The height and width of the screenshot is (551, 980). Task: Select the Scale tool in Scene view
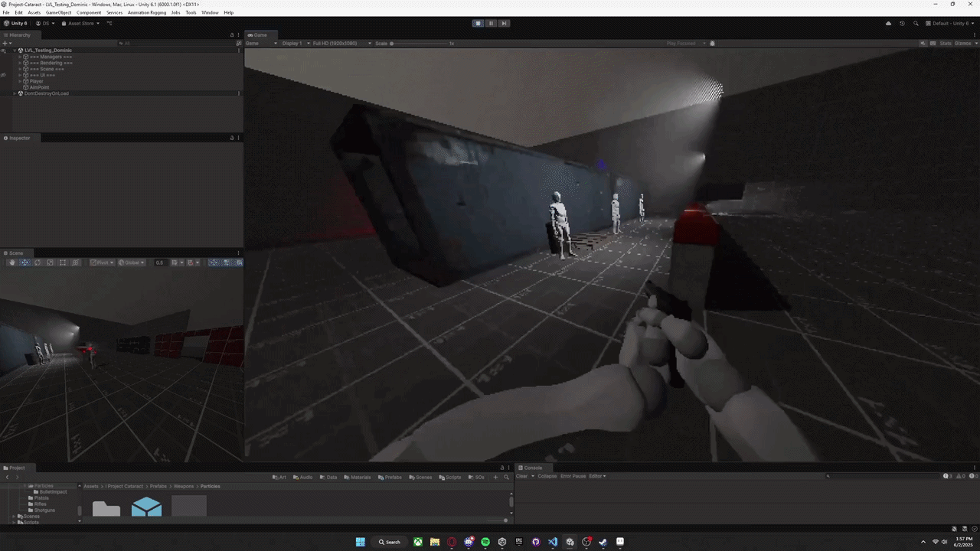51,262
